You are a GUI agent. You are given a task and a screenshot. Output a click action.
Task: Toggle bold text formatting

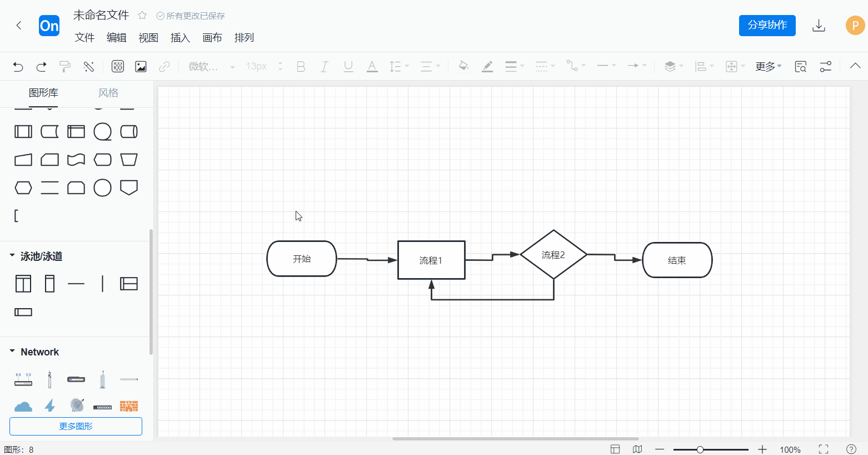tap(301, 67)
